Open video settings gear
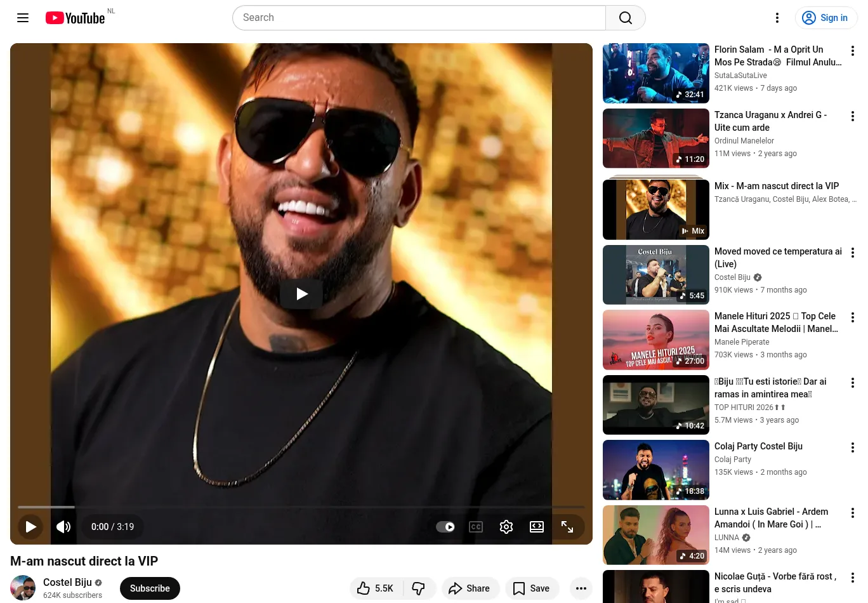The height and width of the screenshot is (603, 868). [x=506, y=527]
